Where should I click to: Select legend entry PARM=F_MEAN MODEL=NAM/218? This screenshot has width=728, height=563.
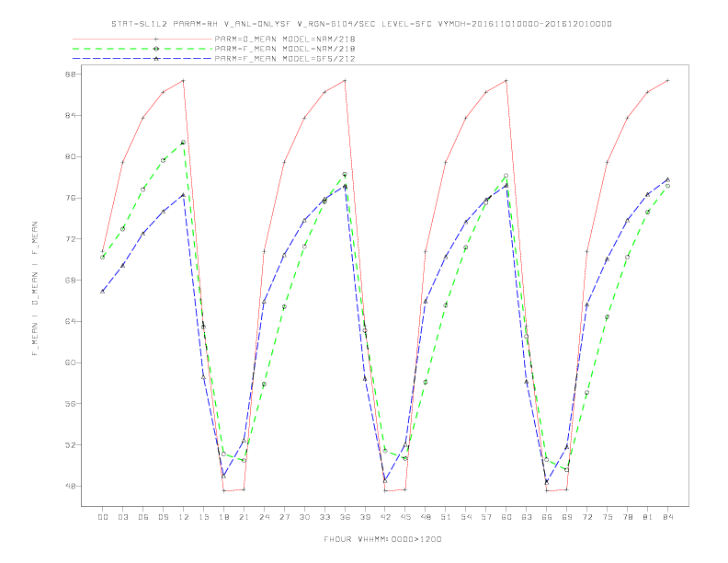coord(285,49)
